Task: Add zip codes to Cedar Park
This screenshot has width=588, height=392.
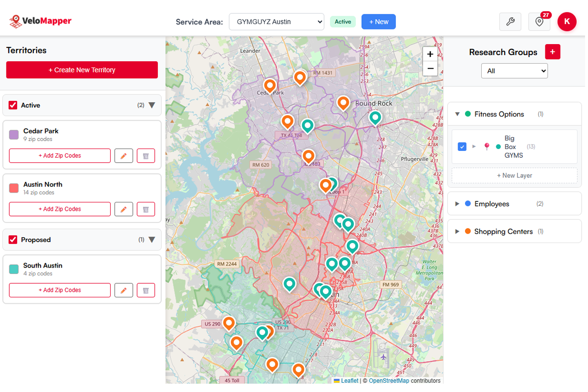Action: [x=60, y=156]
